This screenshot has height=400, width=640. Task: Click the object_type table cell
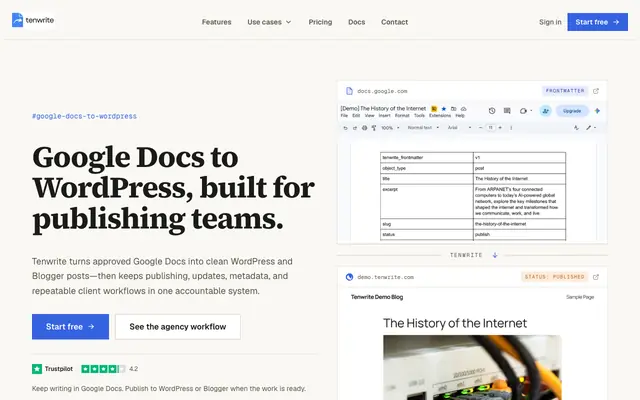point(427,168)
